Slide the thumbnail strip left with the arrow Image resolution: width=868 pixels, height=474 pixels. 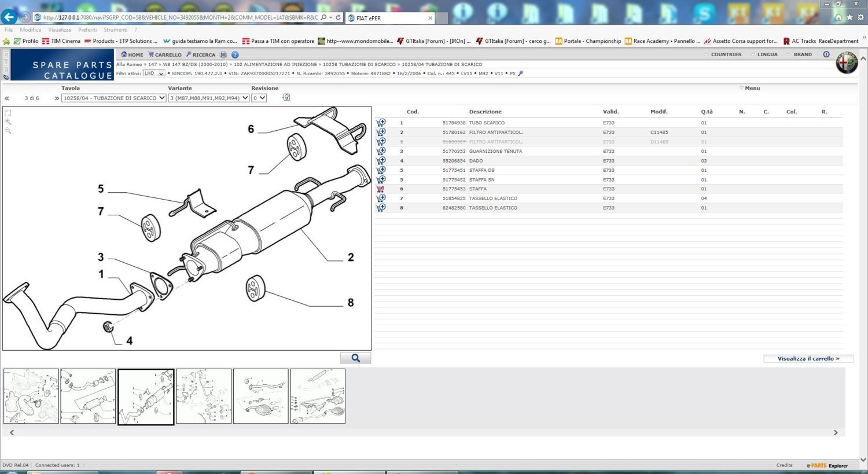pos(12,432)
